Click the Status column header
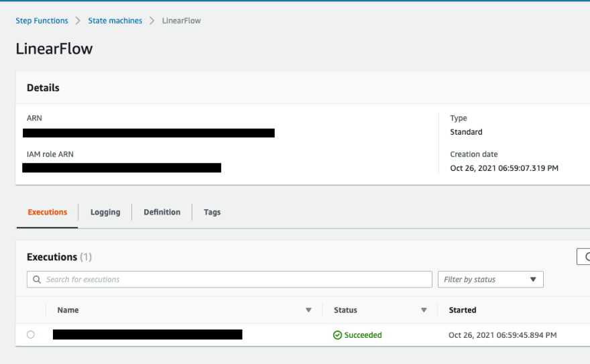The image size is (590, 364). coord(345,310)
